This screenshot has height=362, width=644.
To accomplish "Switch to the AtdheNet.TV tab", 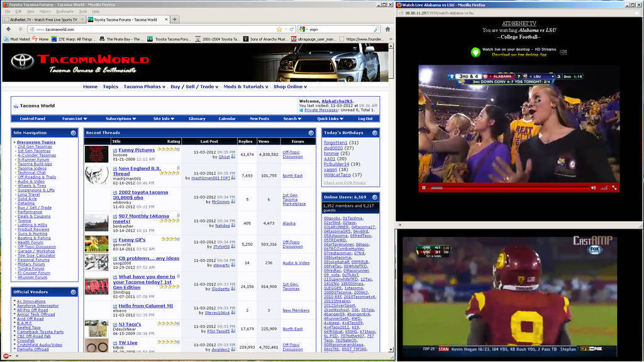I will click(x=43, y=19).
